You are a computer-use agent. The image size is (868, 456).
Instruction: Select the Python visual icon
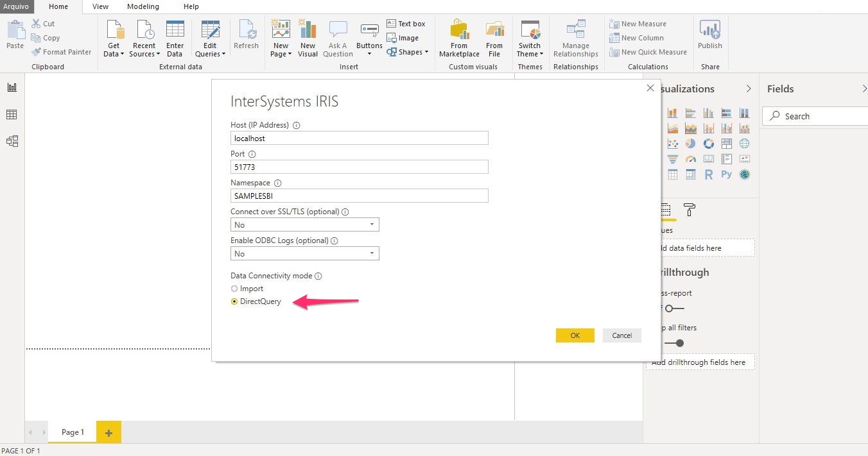[x=726, y=174]
